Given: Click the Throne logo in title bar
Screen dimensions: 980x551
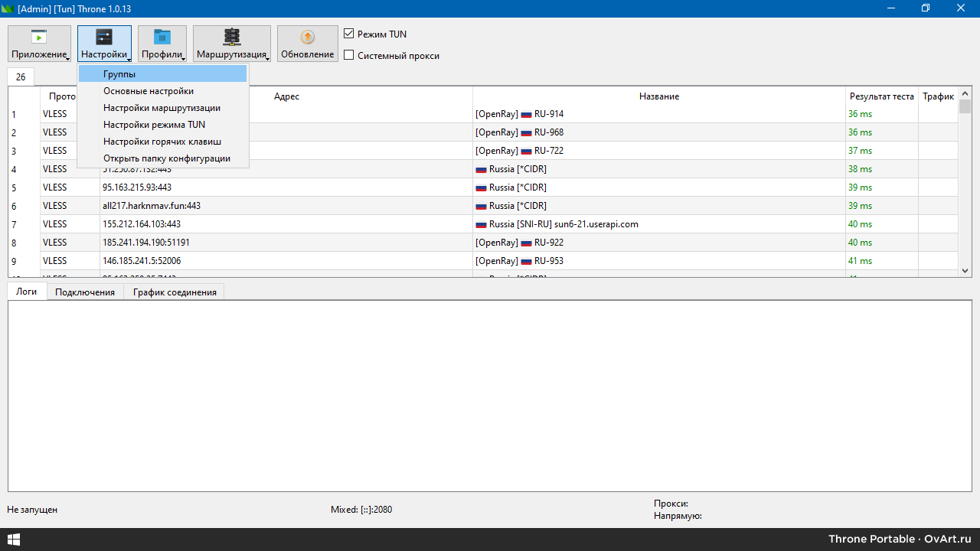Looking at the screenshot, I should pos(8,8).
